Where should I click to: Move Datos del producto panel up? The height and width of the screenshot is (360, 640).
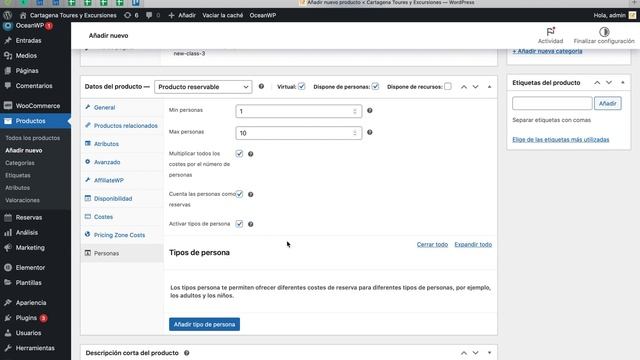(464, 87)
